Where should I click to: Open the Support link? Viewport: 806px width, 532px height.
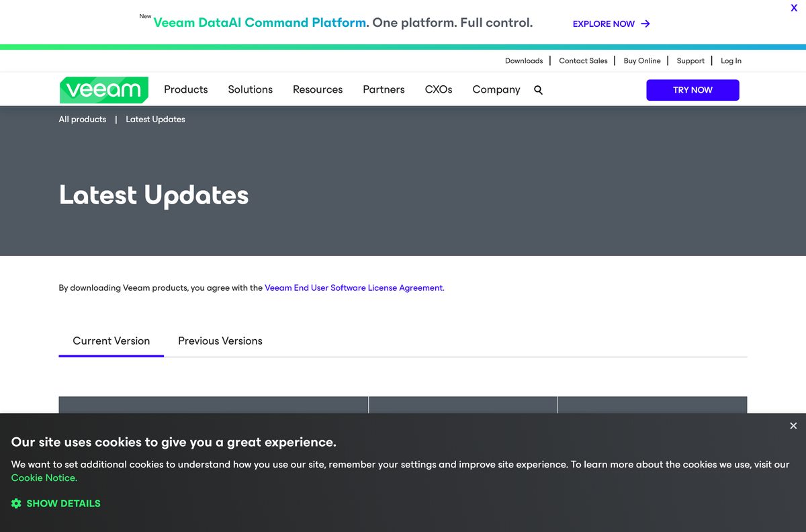[x=690, y=60]
